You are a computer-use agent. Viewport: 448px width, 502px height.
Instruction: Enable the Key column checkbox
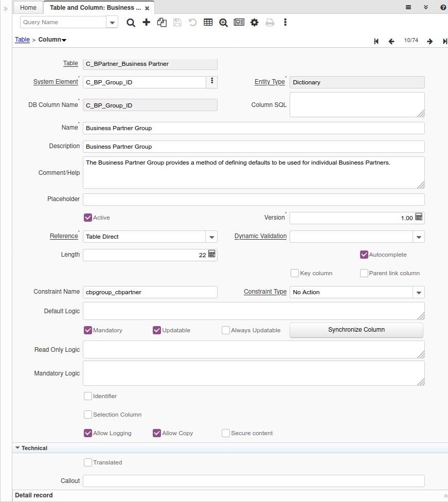[x=295, y=273]
